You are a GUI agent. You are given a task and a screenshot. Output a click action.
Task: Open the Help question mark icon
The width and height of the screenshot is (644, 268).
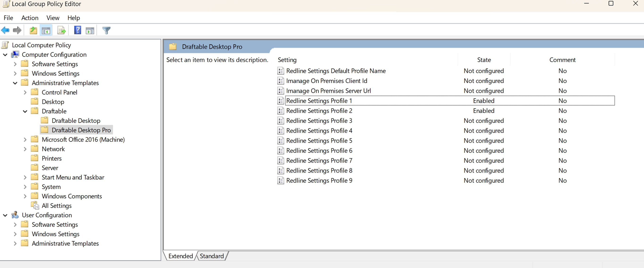78,30
